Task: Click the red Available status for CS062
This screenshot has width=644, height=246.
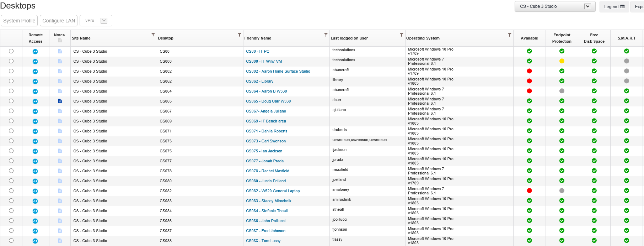Action: 529,81
